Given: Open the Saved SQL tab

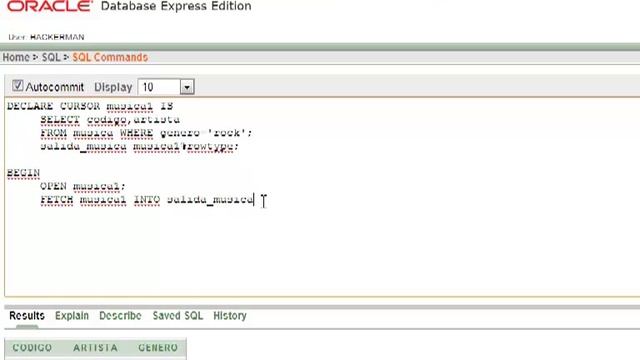Looking at the screenshot, I should [178, 316].
